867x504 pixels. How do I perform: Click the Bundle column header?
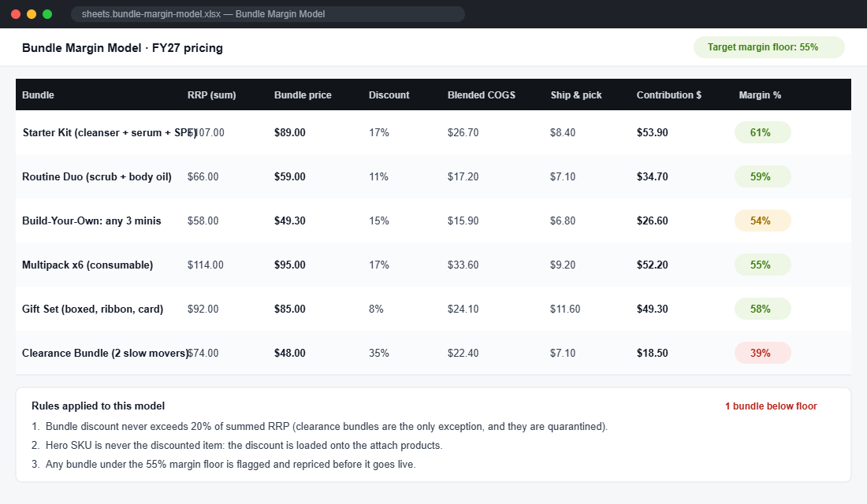(x=38, y=95)
